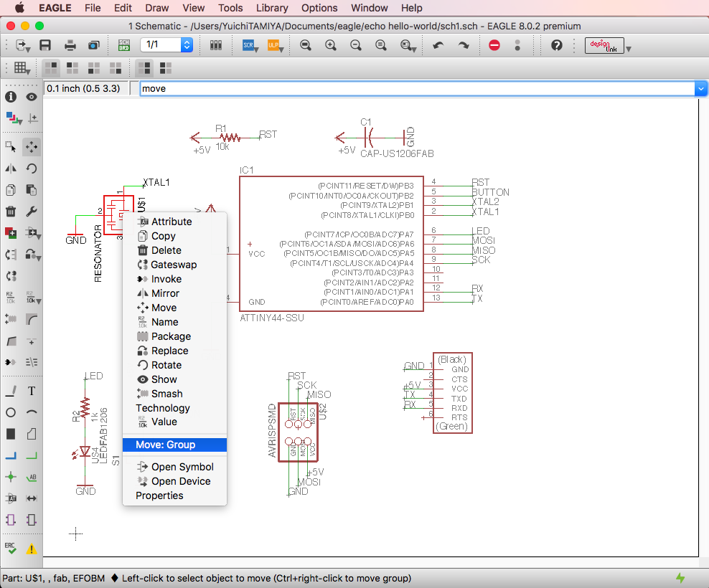Select the Attribute tool in the sidebar
The height and width of the screenshot is (588, 709).
(11, 498)
